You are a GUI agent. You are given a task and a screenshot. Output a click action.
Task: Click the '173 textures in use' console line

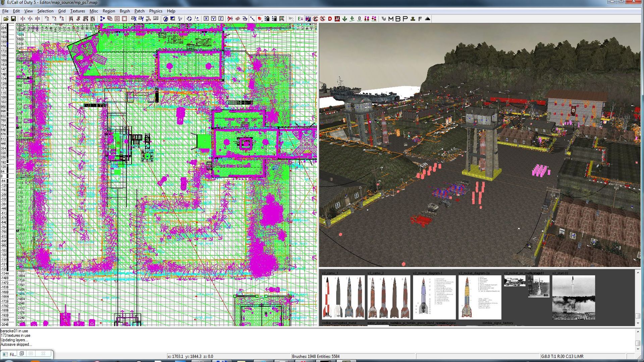pyautogui.click(x=15, y=336)
